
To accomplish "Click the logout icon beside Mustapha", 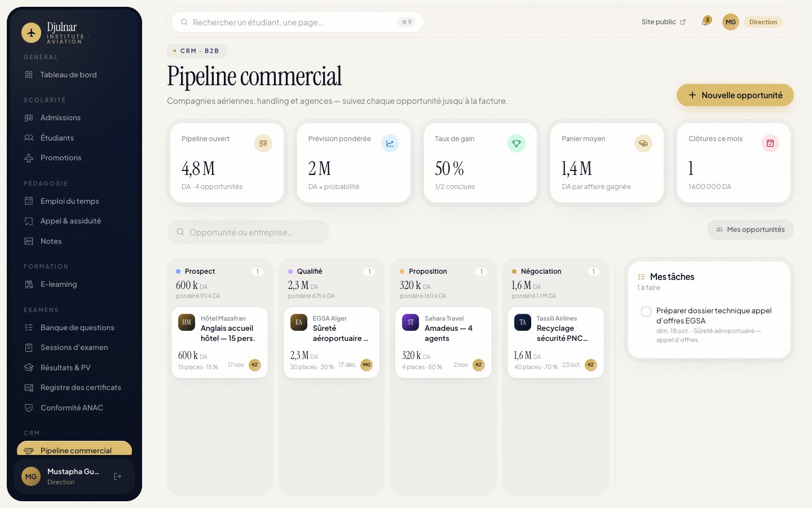I will [x=117, y=476].
